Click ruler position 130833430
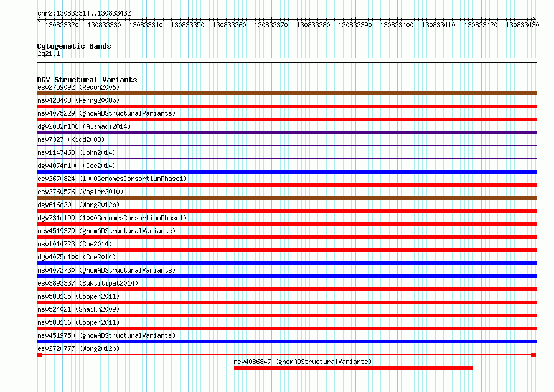The height and width of the screenshot is (392, 554). click(522, 25)
